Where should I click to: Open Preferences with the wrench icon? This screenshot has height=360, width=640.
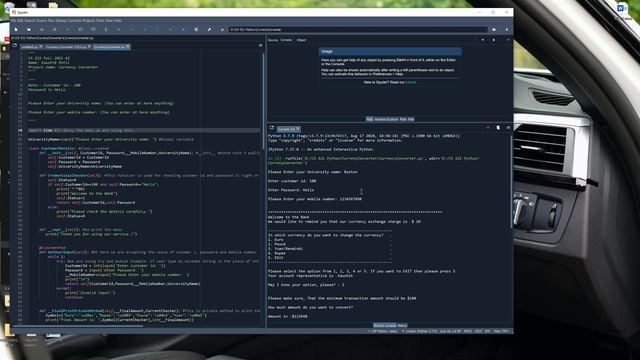pos(209,29)
